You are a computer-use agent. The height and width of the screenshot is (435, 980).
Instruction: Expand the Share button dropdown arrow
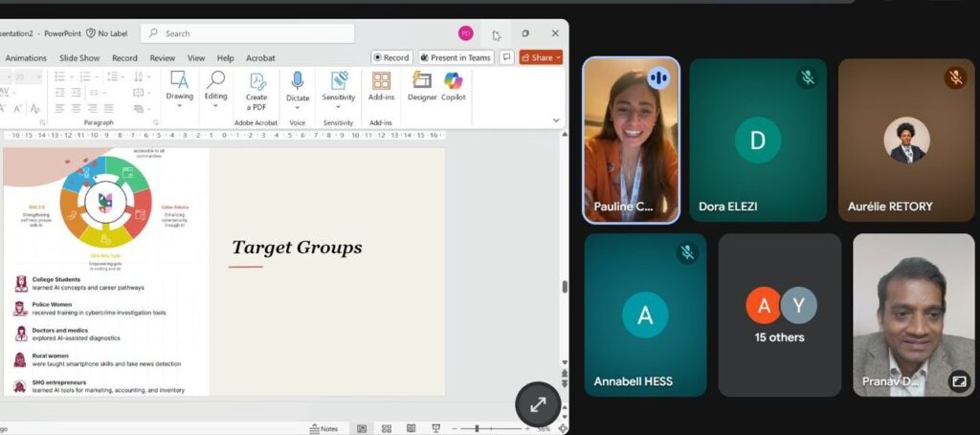558,57
